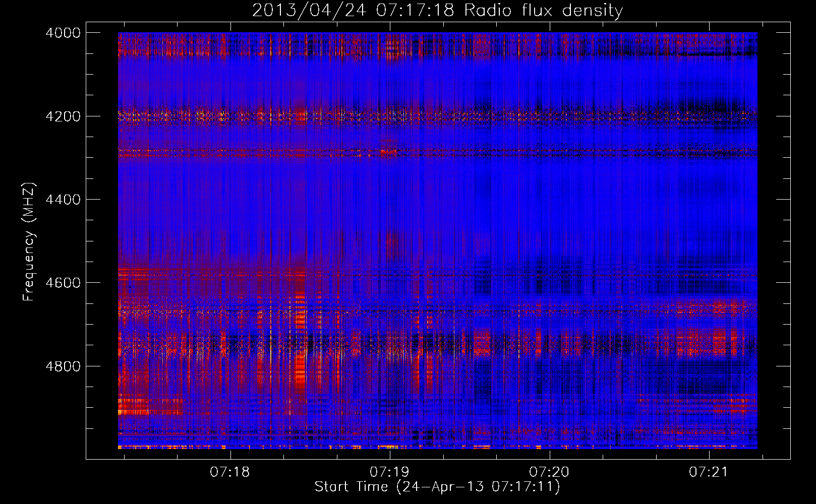Click the 'Start Time (24-Apr-13 07:17:11)' axis title
This screenshot has height=504, width=816.
[437, 487]
